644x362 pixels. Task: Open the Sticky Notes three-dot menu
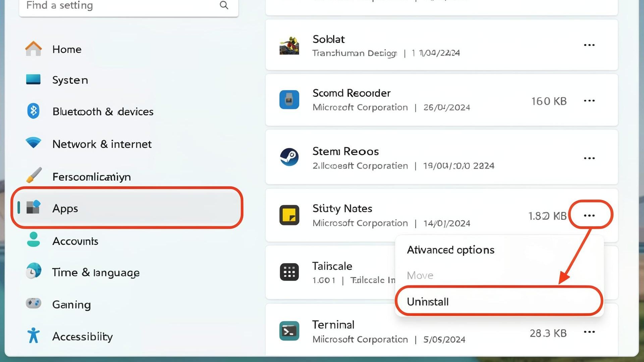pyautogui.click(x=589, y=215)
